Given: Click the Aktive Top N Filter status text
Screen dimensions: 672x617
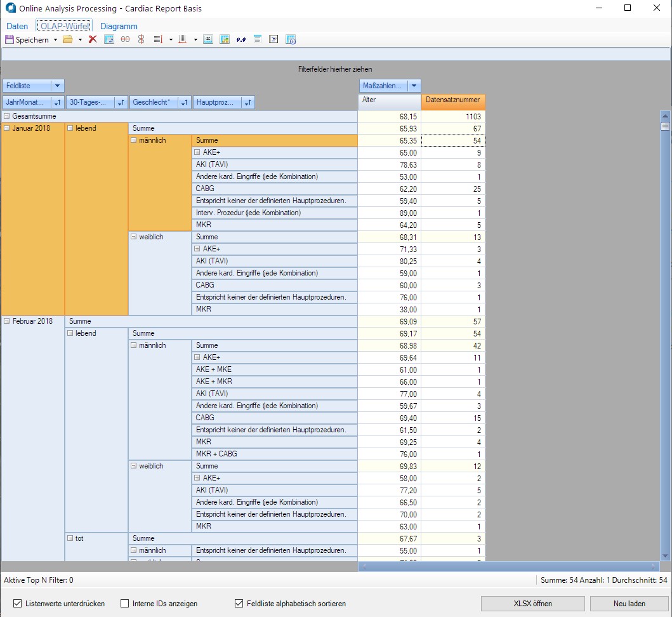Looking at the screenshot, I should 39,580.
